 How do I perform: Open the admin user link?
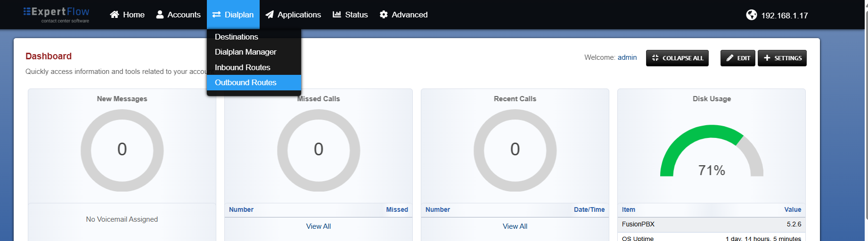[x=627, y=57]
